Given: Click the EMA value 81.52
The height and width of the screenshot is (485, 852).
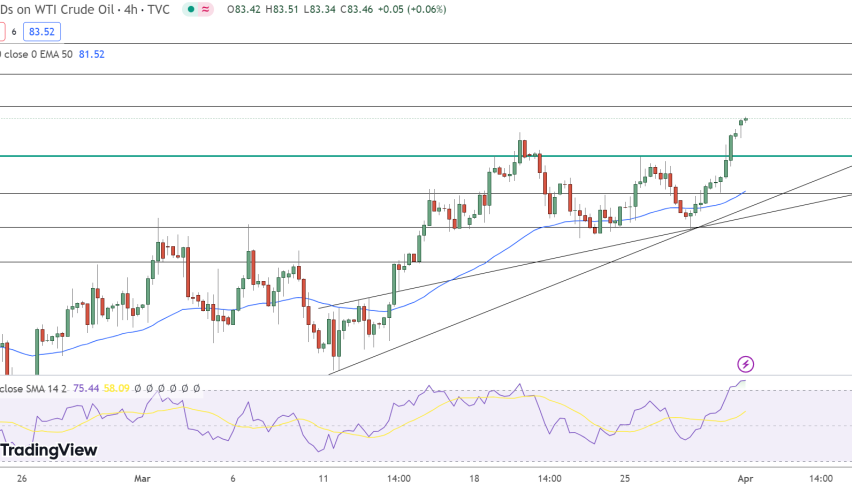Looking at the screenshot, I should click(x=92, y=54).
